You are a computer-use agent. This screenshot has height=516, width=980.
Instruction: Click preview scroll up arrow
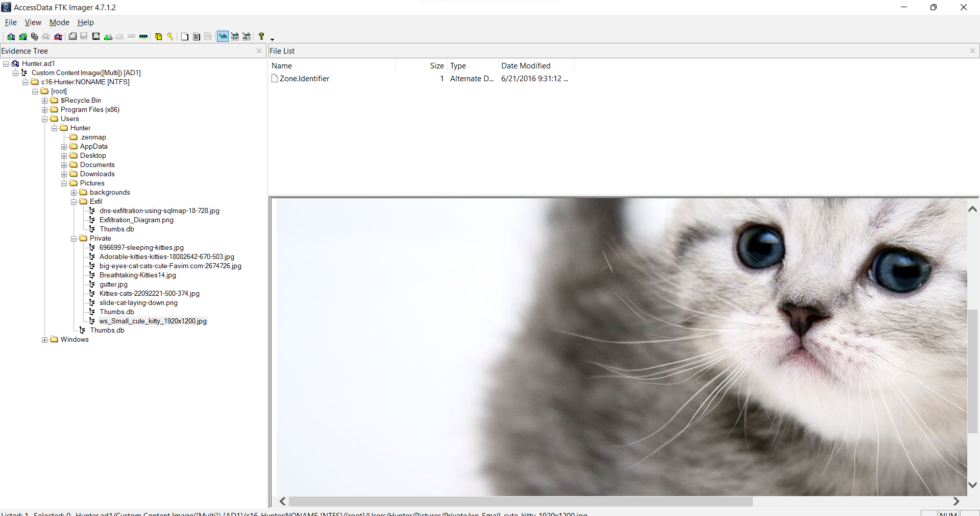point(973,209)
